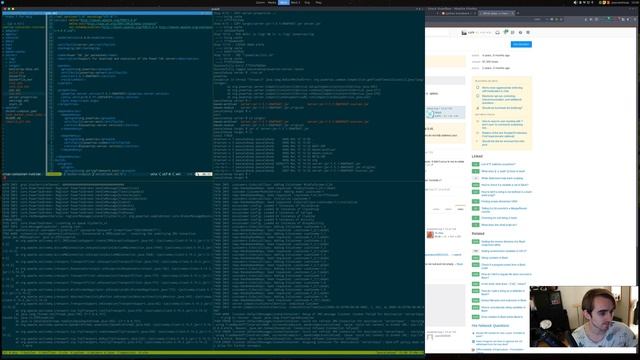Select the active second browser tab

click(496, 13)
